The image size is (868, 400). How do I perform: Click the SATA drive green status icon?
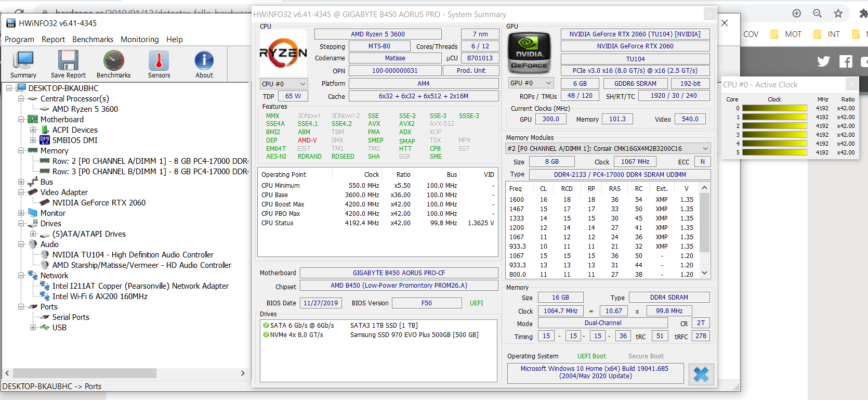coord(266,326)
